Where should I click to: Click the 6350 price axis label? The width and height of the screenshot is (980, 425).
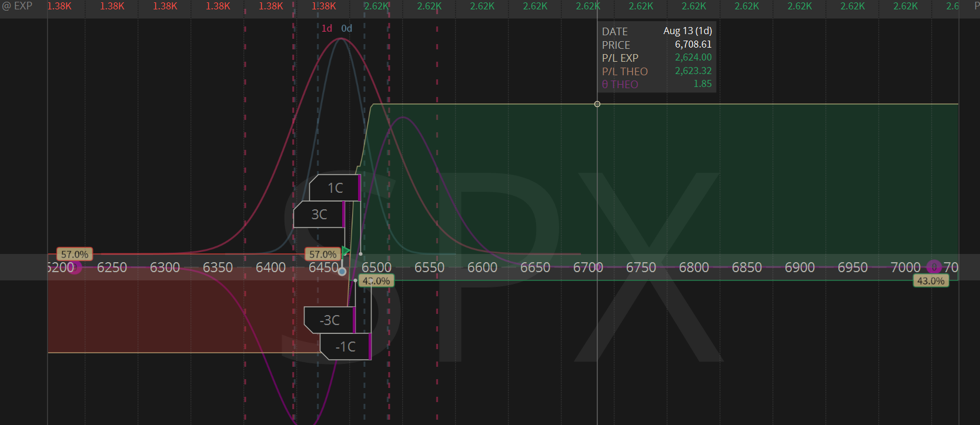[218, 267]
